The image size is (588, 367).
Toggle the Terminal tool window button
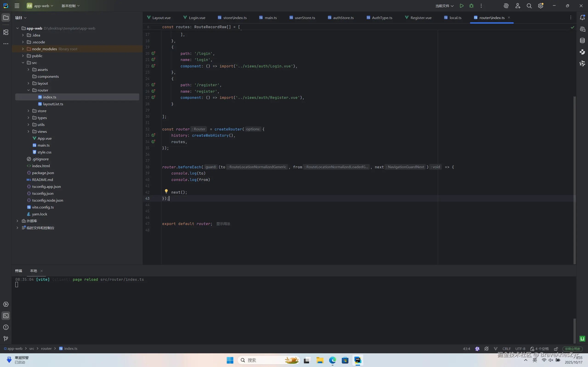coord(6,316)
